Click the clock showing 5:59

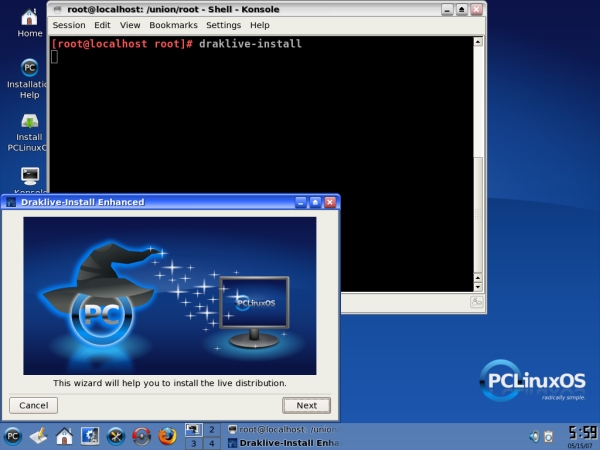582,432
